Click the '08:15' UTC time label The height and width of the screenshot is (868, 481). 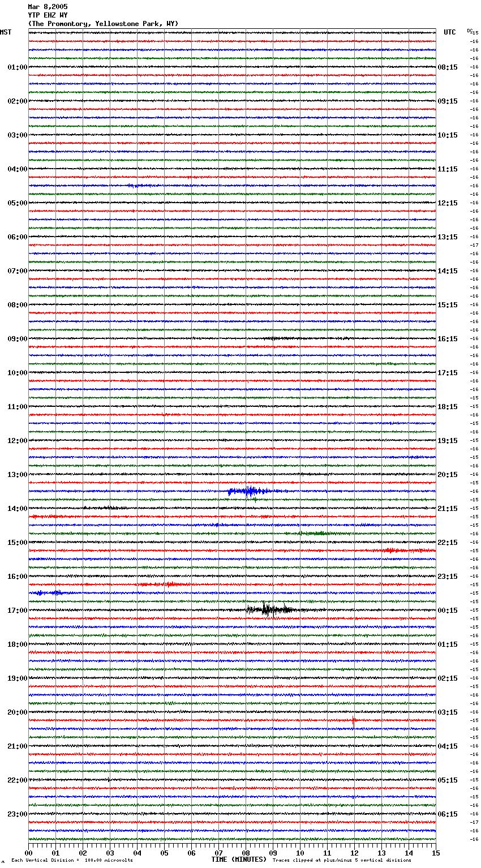[x=448, y=67]
